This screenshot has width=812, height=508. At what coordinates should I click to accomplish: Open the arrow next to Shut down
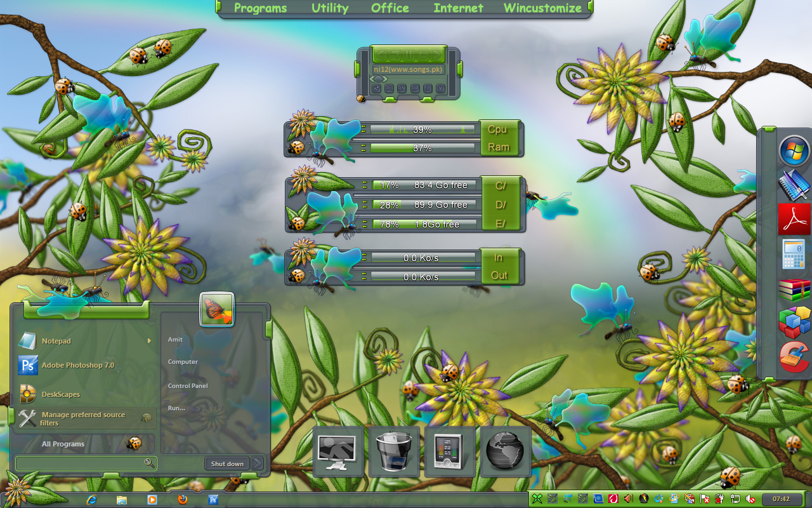coord(257,464)
